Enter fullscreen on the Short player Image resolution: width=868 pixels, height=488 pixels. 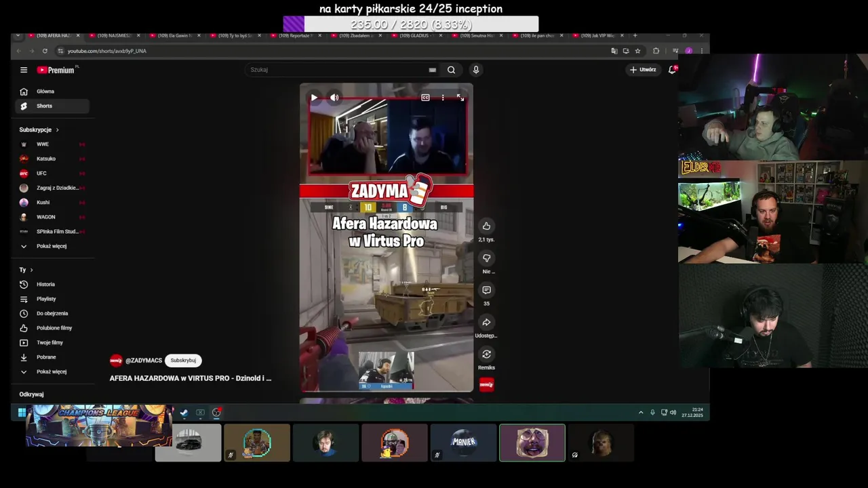click(460, 98)
